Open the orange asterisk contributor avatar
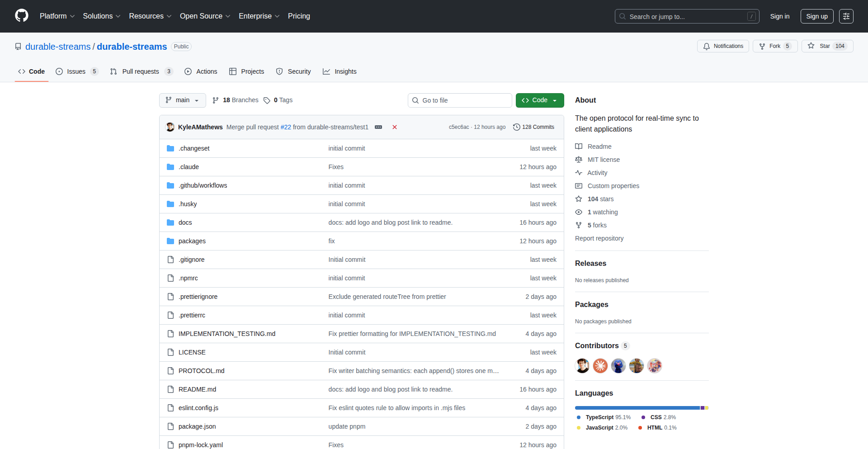The height and width of the screenshot is (449, 868). 600,366
